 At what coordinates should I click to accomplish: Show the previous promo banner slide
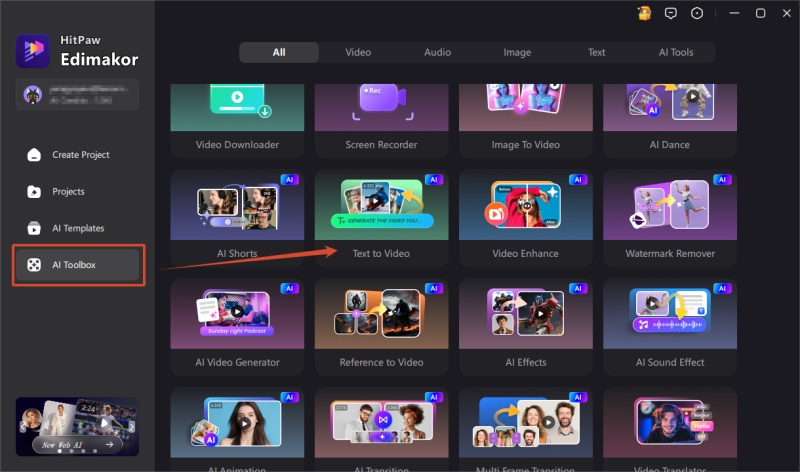[23, 427]
